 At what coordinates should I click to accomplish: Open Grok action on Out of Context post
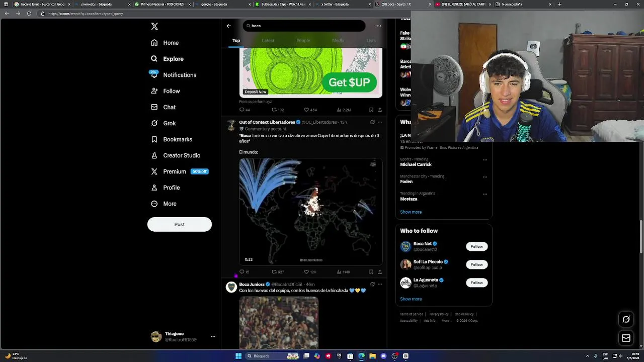(372, 122)
